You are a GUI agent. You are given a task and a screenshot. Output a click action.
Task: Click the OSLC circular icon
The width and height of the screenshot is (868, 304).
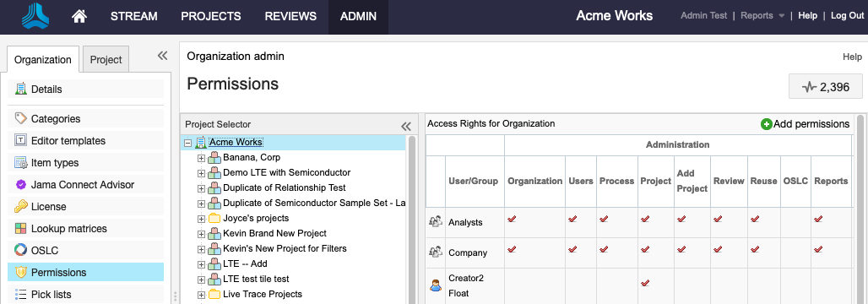(21, 250)
